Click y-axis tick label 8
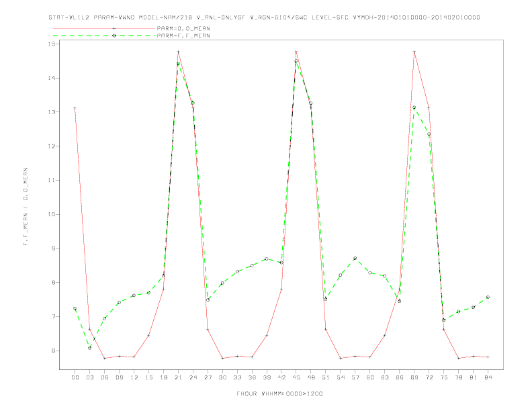The height and width of the screenshot is (411, 532). click(54, 283)
